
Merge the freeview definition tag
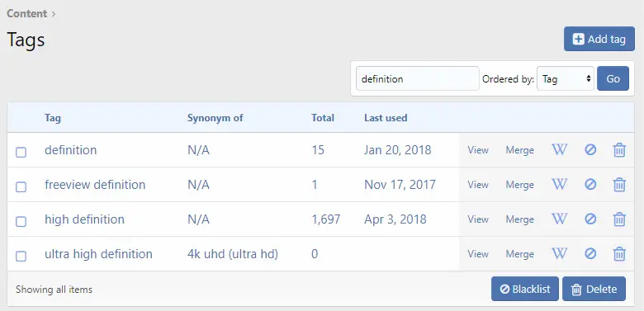click(519, 185)
